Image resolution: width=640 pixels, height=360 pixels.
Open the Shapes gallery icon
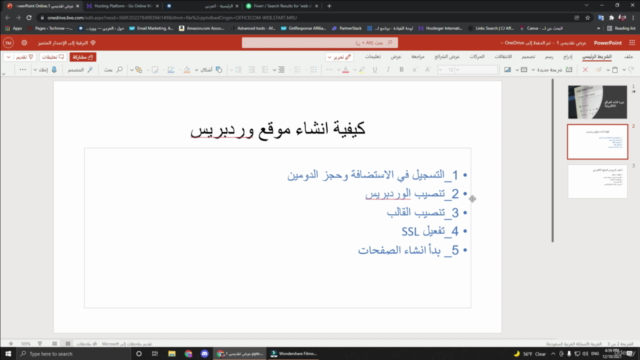coord(219,70)
